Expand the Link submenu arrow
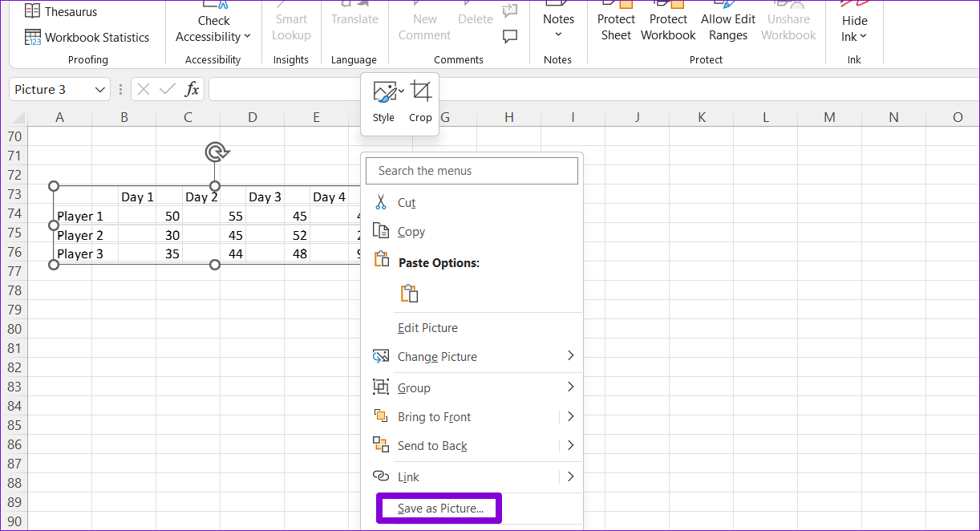This screenshot has height=531, width=980. pyautogui.click(x=570, y=476)
